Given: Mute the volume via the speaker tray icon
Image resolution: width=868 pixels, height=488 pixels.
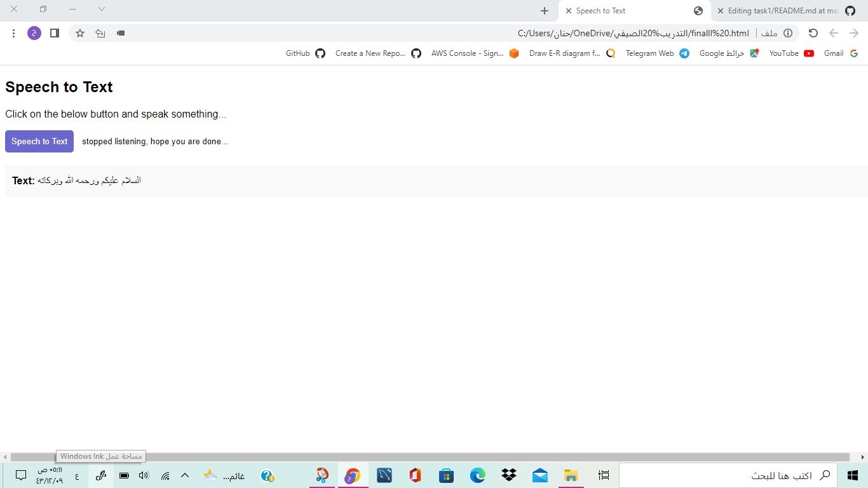Looking at the screenshot, I should (x=144, y=475).
